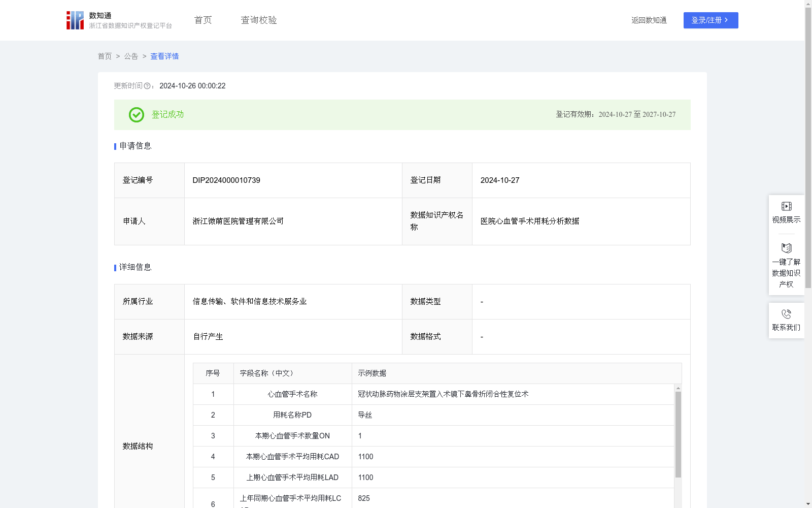Click the help icon beside 更新时间
812x508 pixels.
point(147,86)
